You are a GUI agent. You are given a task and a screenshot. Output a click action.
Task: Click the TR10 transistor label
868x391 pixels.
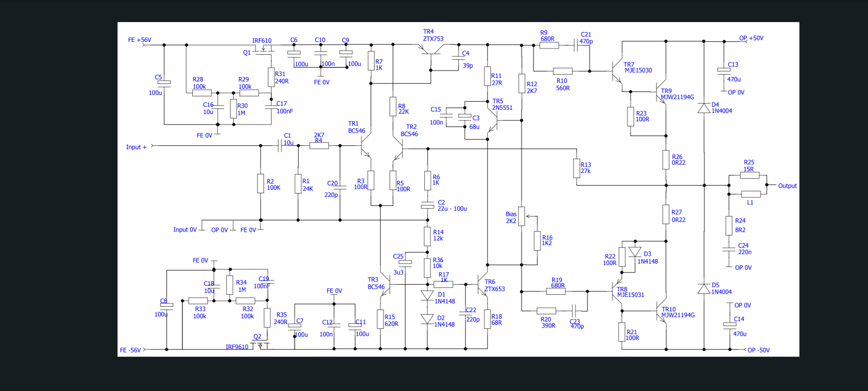[x=669, y=309]
